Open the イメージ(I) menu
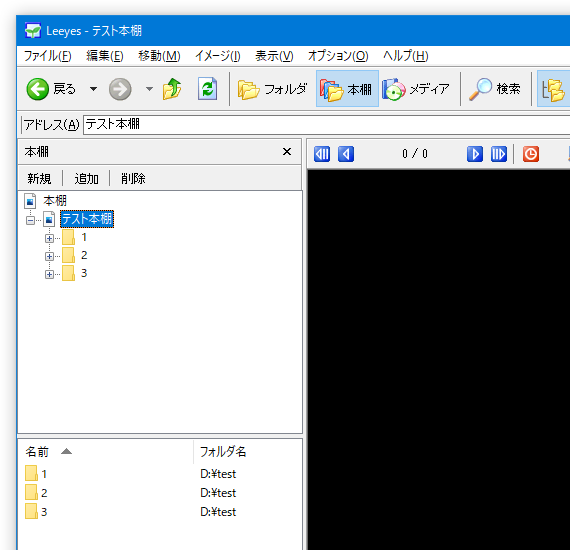The width and height of the screenshot is (570, 550). point(218,56)
